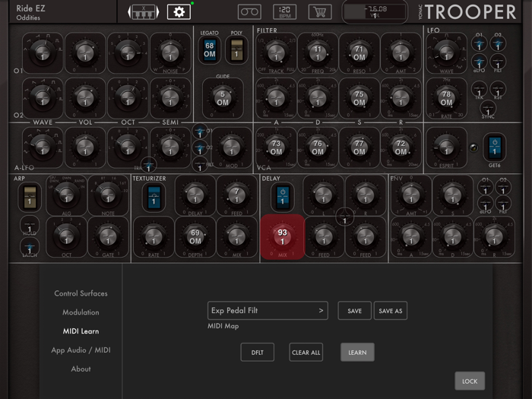Viewport: 532px width, 399px height.
Task: Toggle the LFO O2 routing button
Action: 498,44
